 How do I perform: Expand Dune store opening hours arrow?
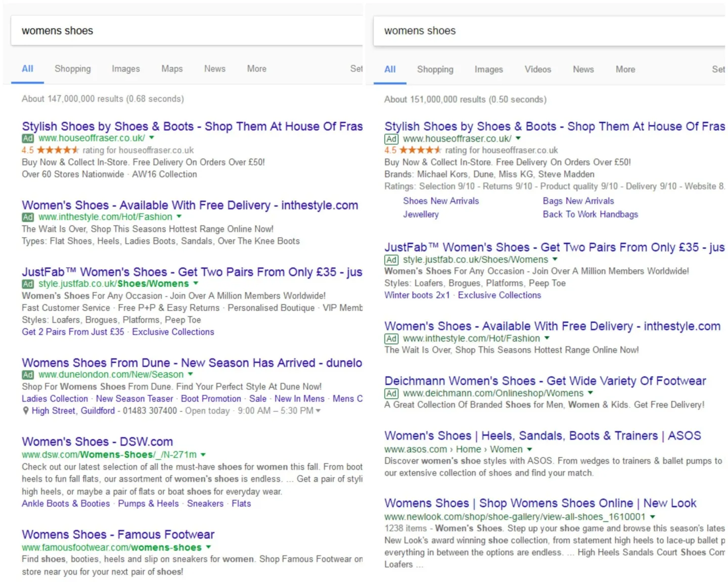[318, 411]
